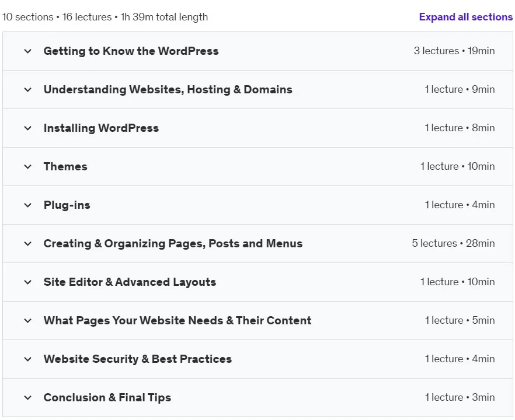Open Conclusion & Final Tips title
The image size is (515, 420).
[x=107, y=398]
